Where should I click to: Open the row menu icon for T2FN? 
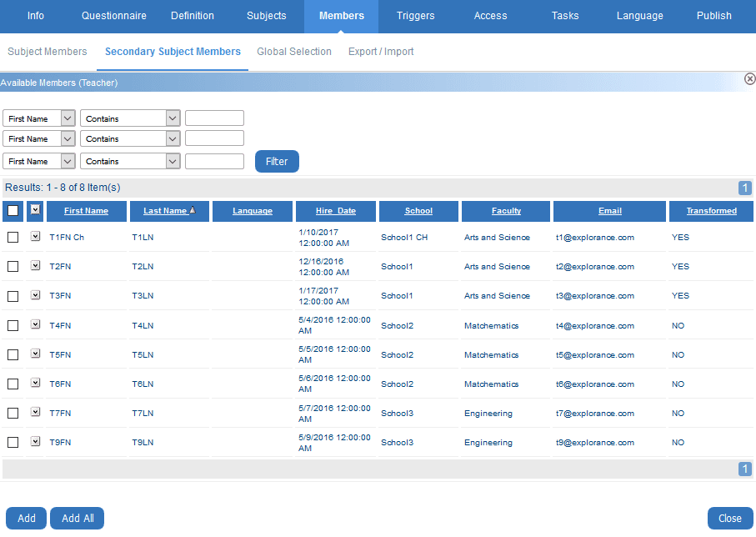point(35,265)
